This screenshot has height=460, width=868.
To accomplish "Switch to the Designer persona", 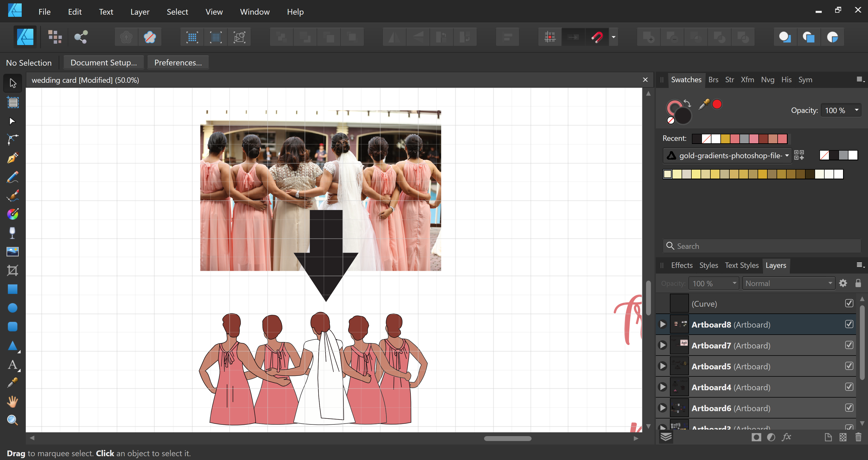I will coord(25,37).
